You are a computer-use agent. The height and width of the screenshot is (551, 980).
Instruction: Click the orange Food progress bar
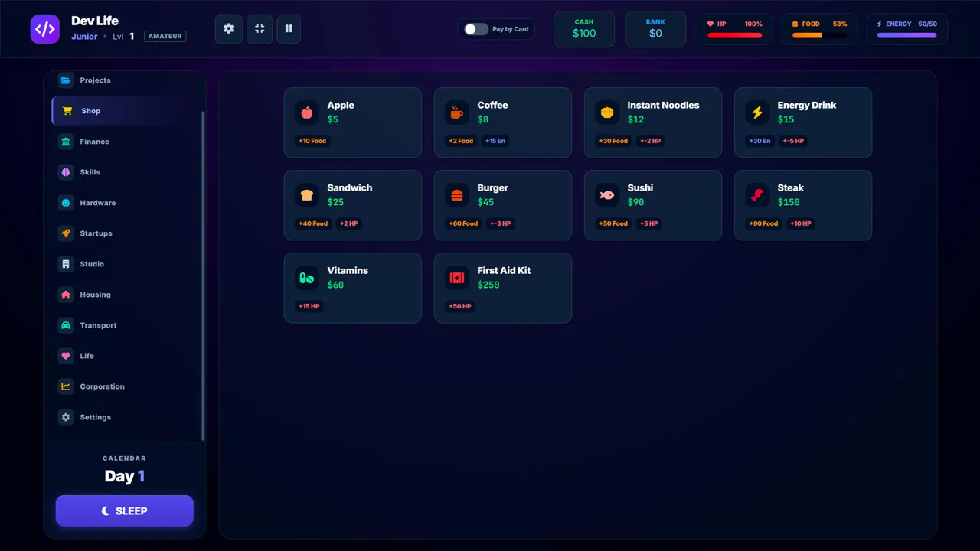[x=820, y=35]
